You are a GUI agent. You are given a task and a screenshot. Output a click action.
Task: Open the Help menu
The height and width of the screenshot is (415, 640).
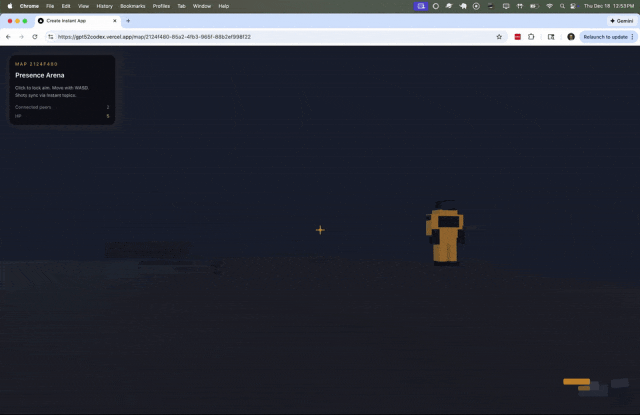click(224, 6)
